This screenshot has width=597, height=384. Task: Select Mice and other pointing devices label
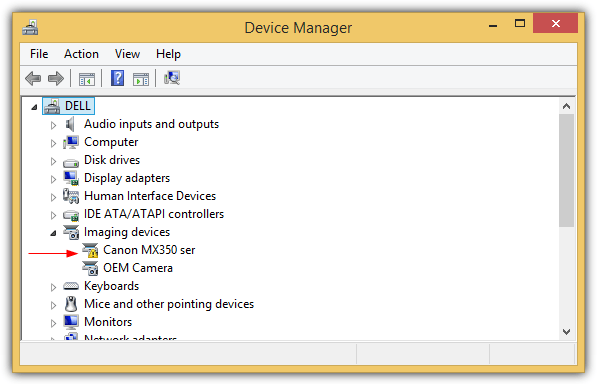169,304
